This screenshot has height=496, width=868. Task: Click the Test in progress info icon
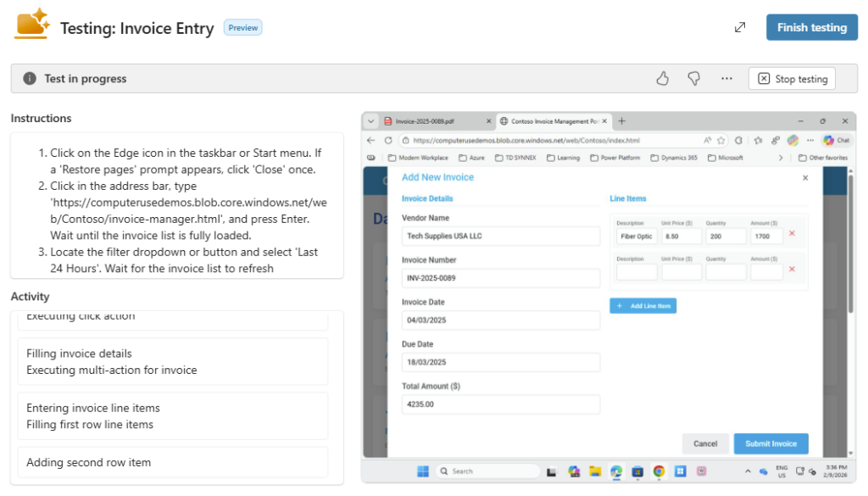click(x=30, y=79)
